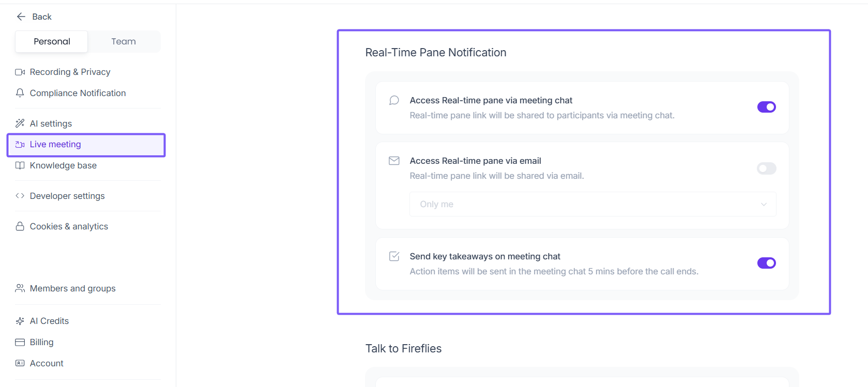This screenshot has width=868, height=387.
Task: Click the Recording & Privacy camera icon
Action: click(20, 72)
